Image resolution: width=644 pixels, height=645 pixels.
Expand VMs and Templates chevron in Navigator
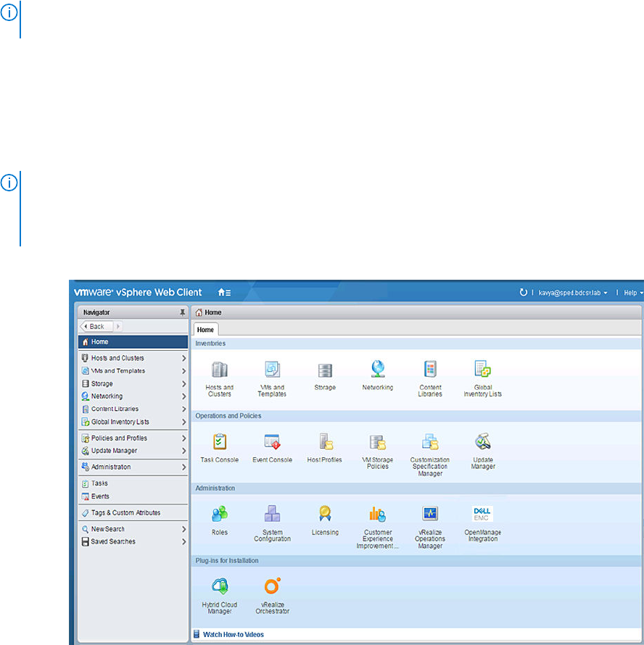(183, 371)
